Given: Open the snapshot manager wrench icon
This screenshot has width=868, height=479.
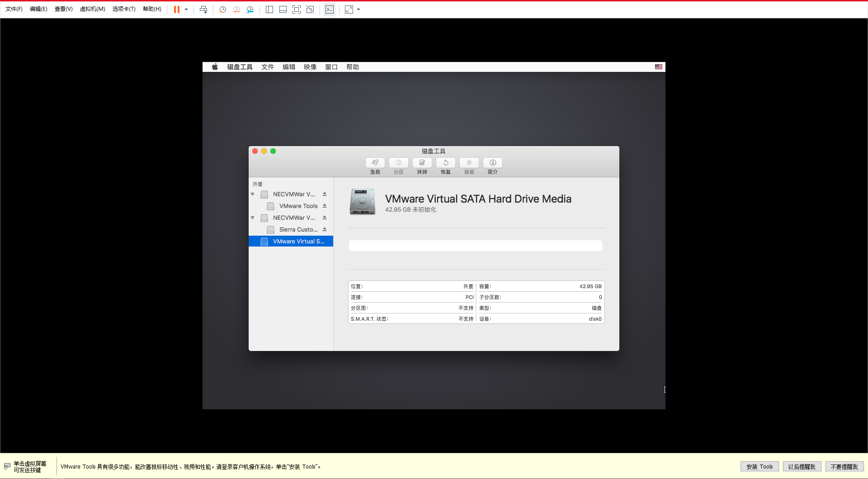Looking at the screenshot, I should (250, 9).
